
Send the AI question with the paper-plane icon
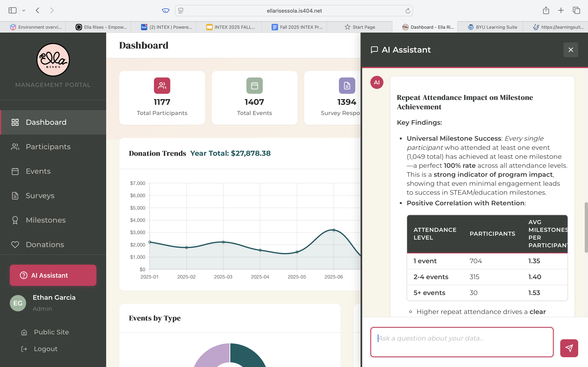569,348
